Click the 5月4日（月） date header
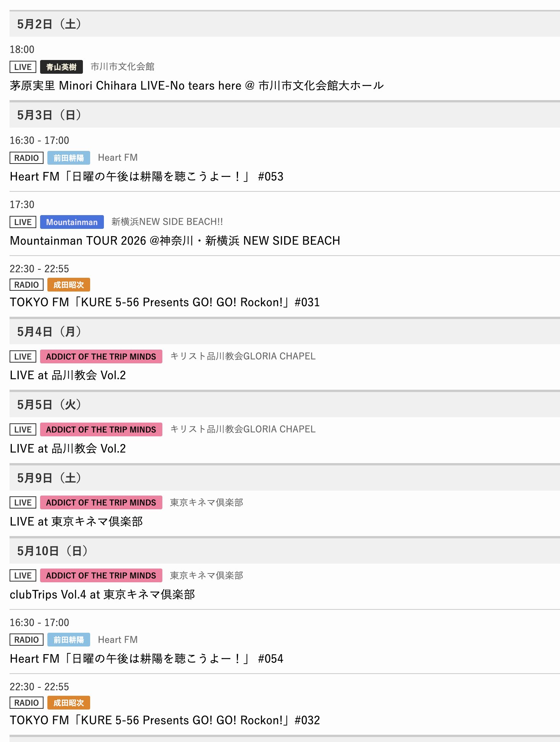The width and height of the screenshot is (560, 742). 49,332
